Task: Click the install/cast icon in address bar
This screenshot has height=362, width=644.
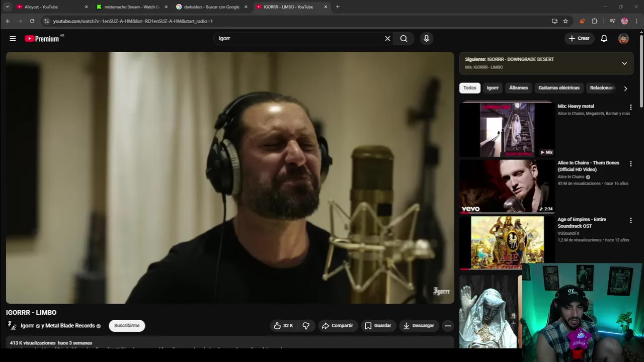Action: [554, 21]
